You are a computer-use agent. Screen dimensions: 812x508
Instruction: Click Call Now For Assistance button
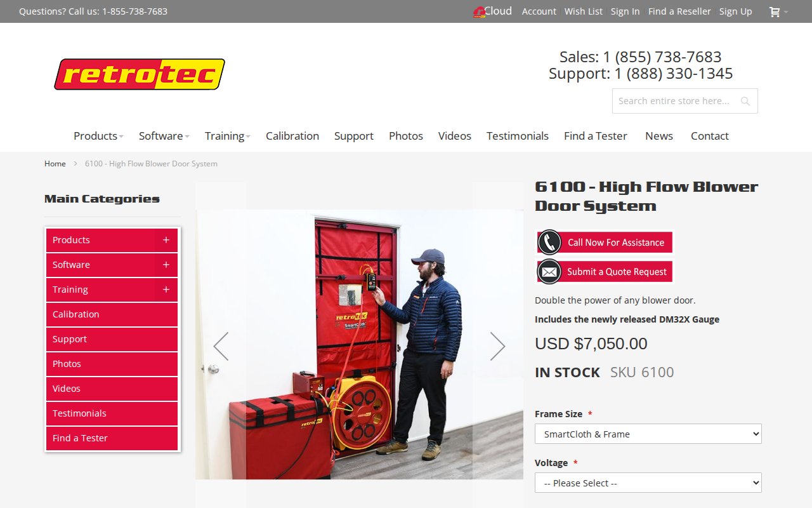click(x=605, y=243)
